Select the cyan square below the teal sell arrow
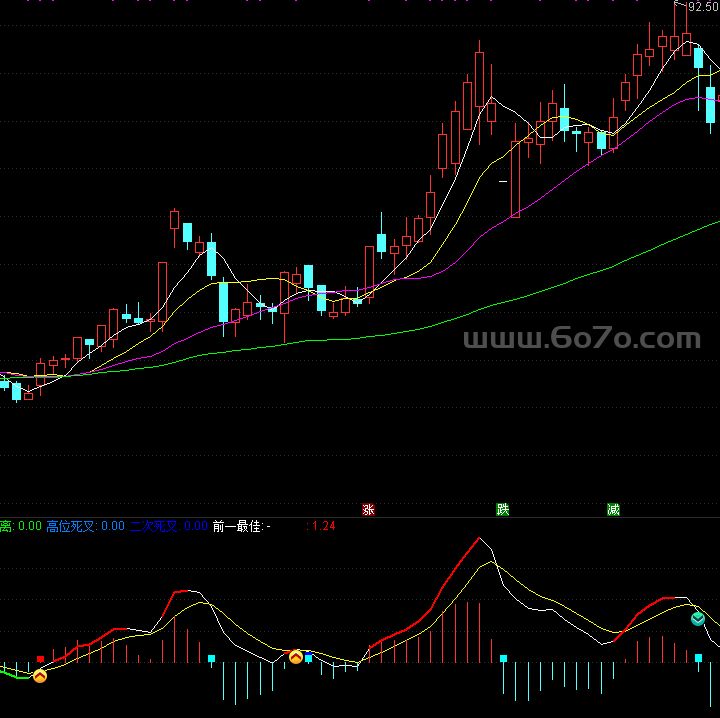 pyautogui.click(x=699, y=658)
